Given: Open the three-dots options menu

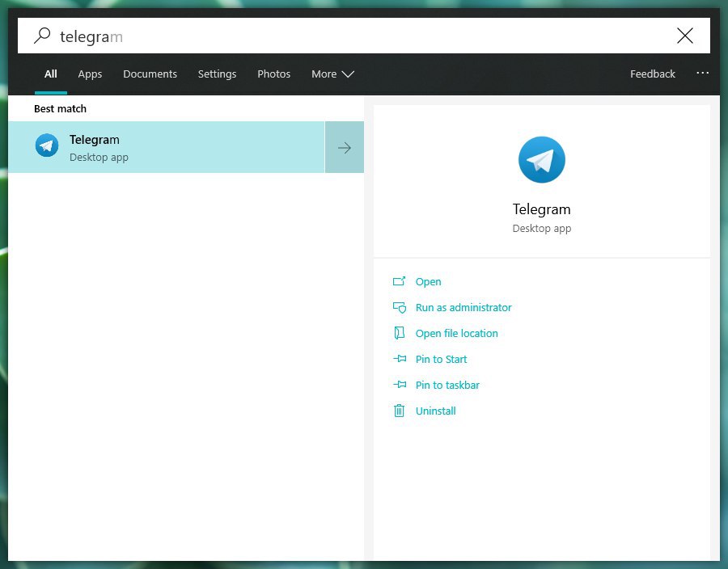Looking at the screenshot, I should [702, 73].
